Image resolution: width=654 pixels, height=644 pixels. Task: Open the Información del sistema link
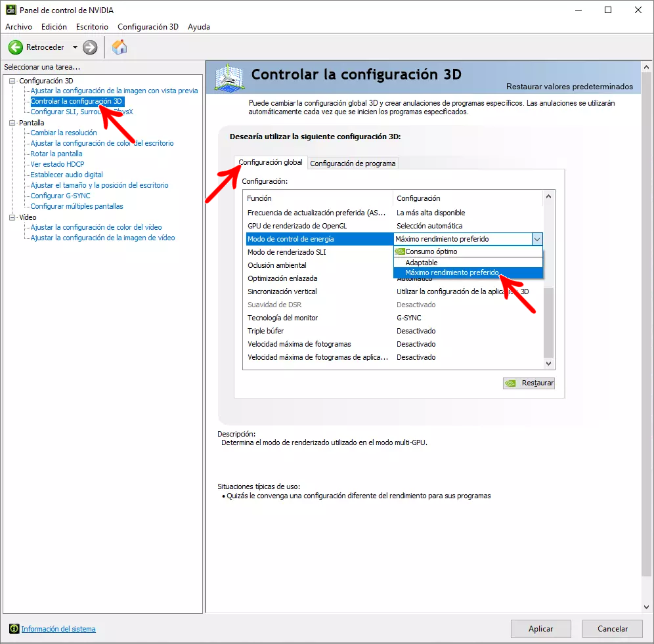58,628
